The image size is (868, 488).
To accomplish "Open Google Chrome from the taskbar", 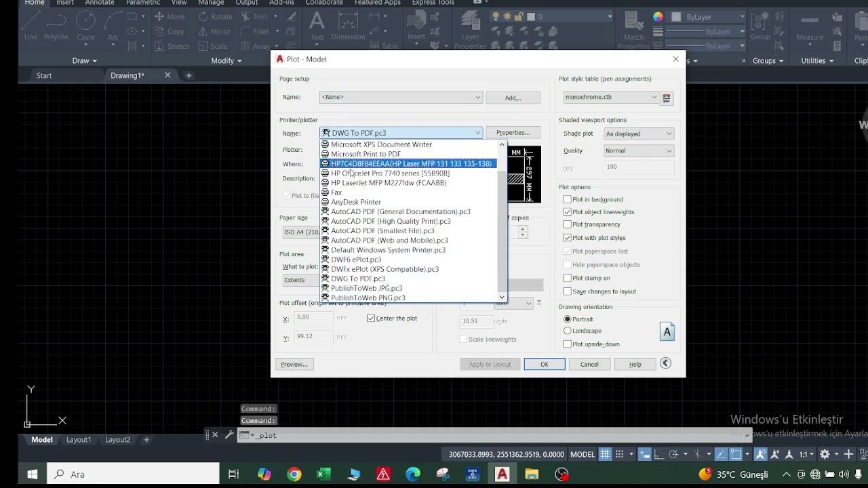I will coord(294,474).
